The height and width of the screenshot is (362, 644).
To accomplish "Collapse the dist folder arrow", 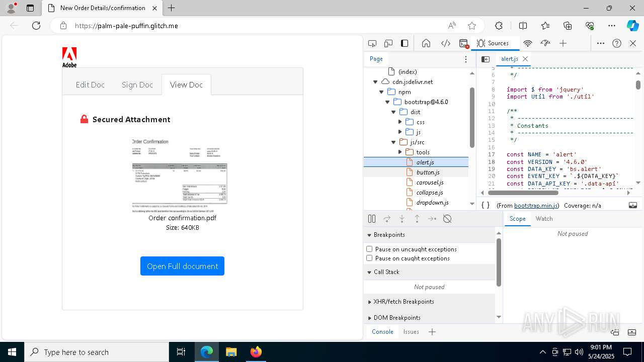I will coord(393,112).
